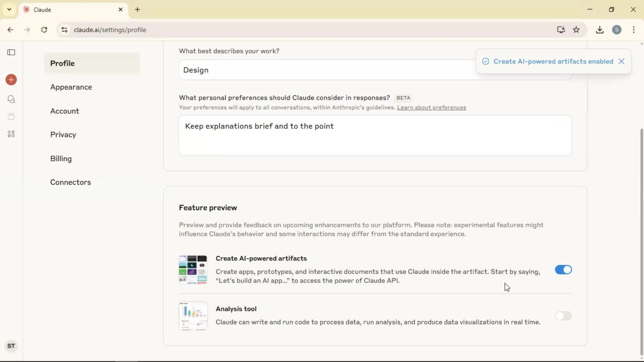
Task: Dismiss the artifacts enabled notification
Action: [x=622, y=61]
